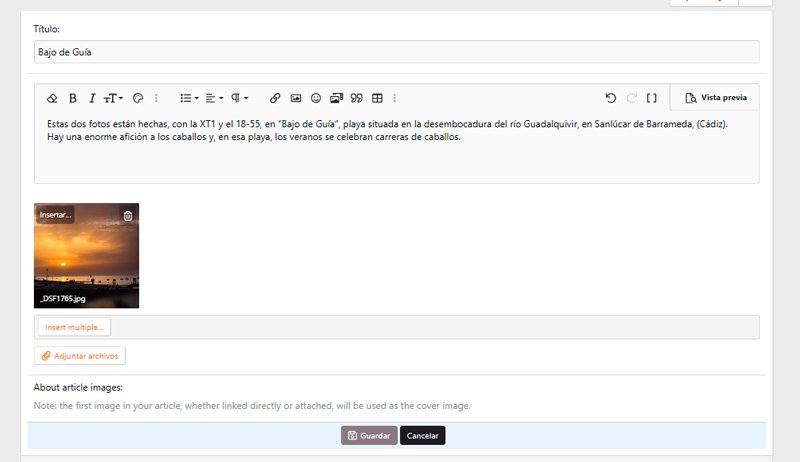Open the paragraph format dropdown
This screenshot has width=800, height=462.
[239, 98]
